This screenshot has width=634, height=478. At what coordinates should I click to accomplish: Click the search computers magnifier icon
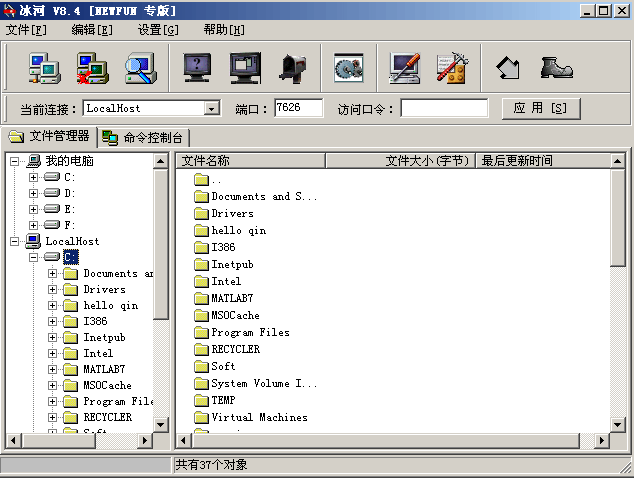pos(141,68)
